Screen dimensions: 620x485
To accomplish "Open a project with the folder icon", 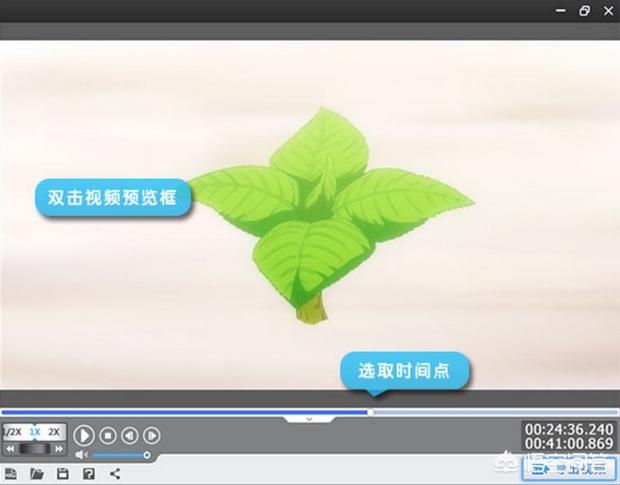I will (37, 472).
